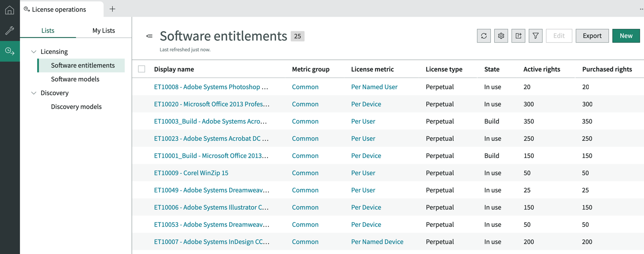This screenshot has height=254, width=644.
Task: Collapse the Licensing tree group
Action: (34, 52)
